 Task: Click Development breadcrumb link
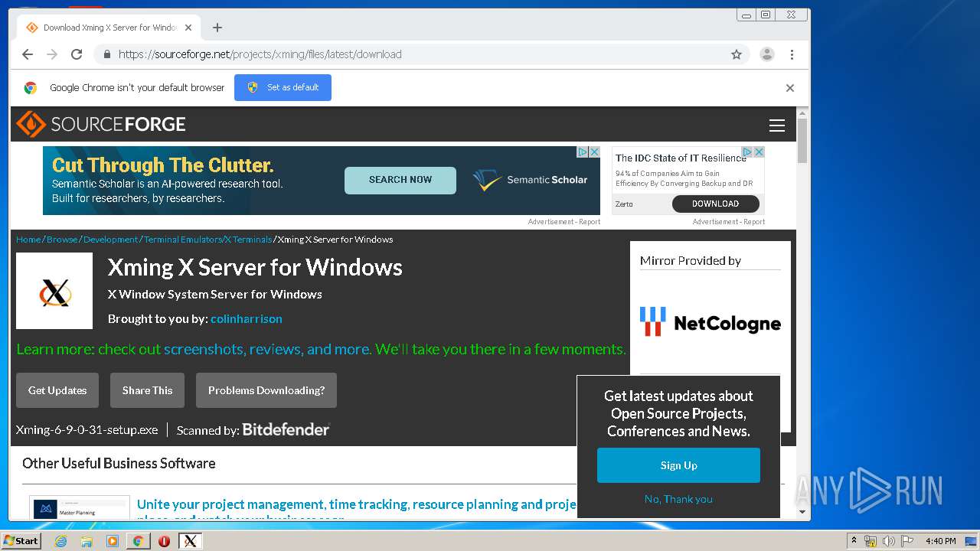tap(111, 240)
